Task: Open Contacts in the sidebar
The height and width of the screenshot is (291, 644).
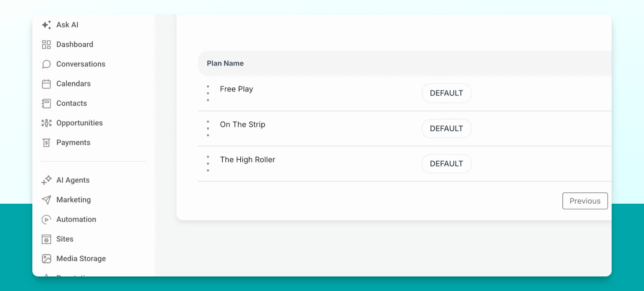Action: pyautogui.click(x=72, y=103)
